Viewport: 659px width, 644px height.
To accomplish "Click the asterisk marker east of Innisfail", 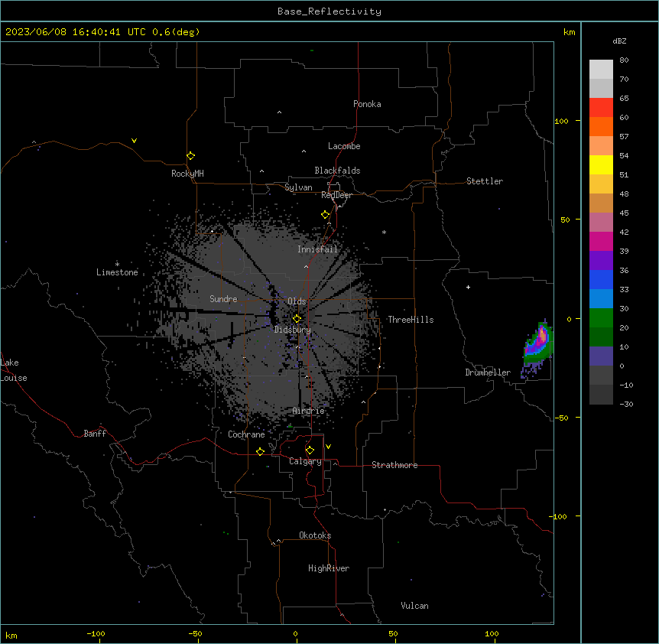I will tap(384, 232).
